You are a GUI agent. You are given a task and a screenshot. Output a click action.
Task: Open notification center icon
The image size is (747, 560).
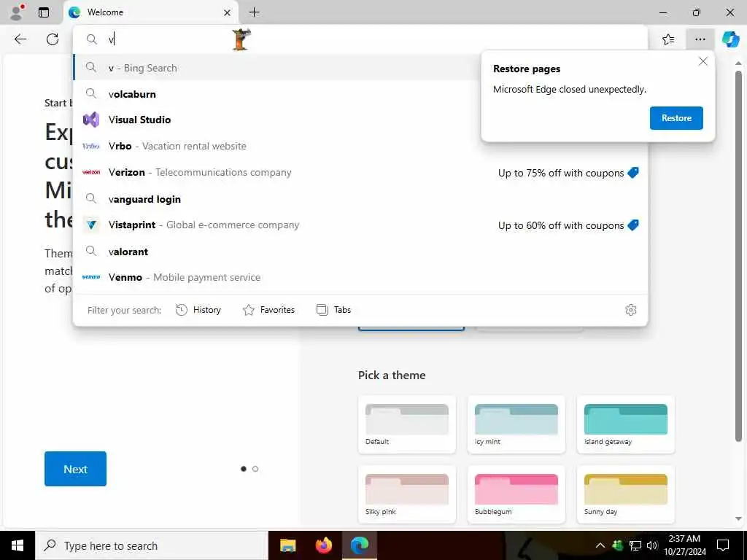[723, 545]
